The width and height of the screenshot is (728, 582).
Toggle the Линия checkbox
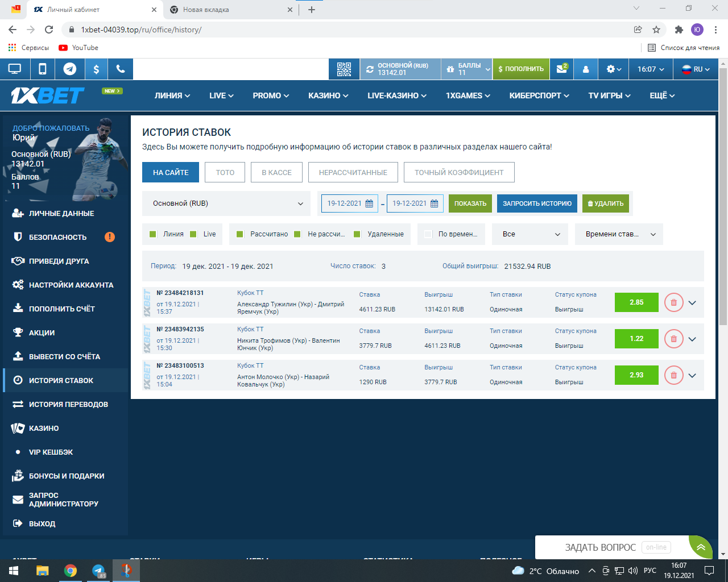(152, 234)
